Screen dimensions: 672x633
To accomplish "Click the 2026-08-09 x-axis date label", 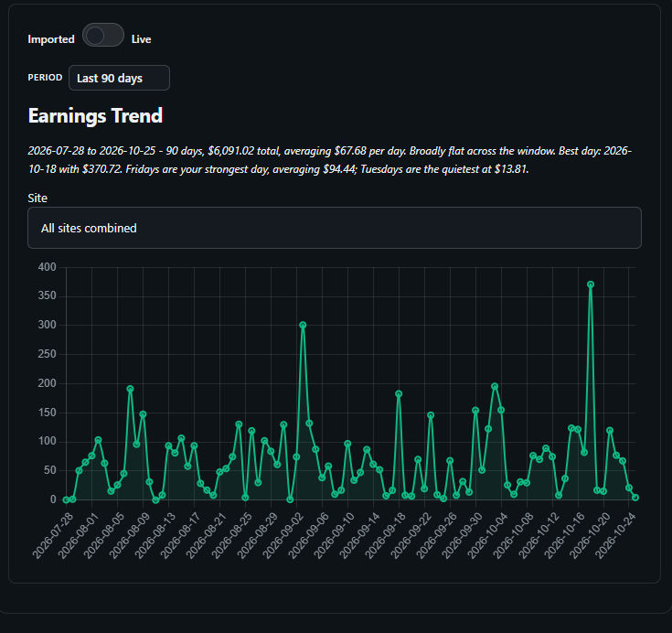I will click(x=130, y=536).
